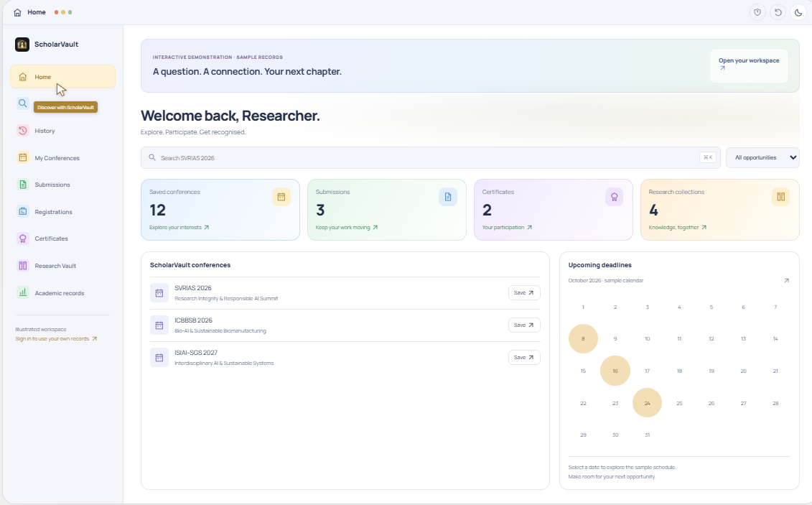Click the Discover search icon in sidebar
The height and width of the screenshot is (505, 812).
click(x=23, y=103)
